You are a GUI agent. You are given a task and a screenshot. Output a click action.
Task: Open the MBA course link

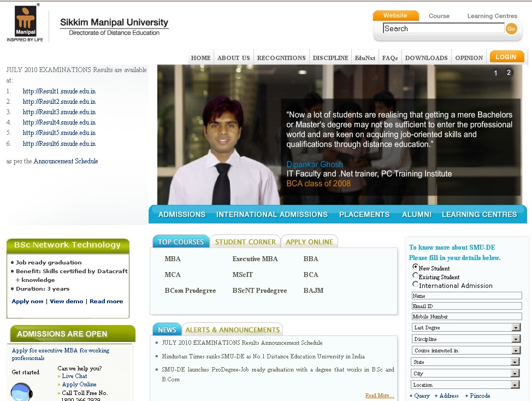tap(173, 259)
